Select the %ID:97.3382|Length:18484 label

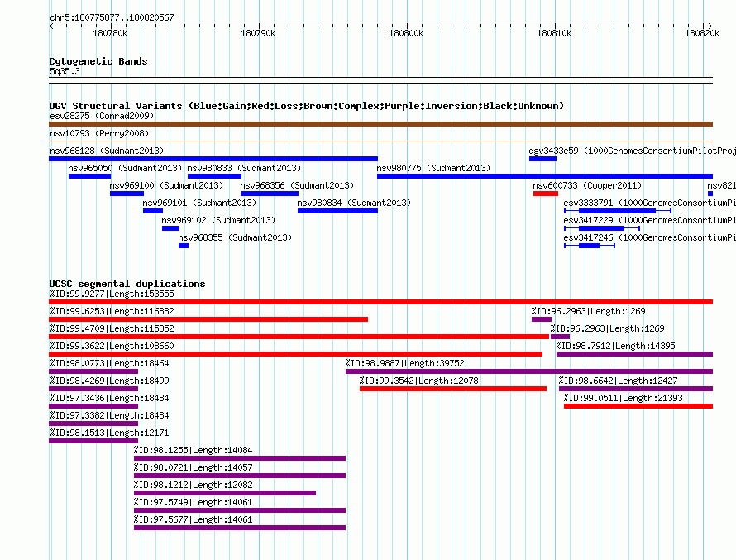(109, 415)
